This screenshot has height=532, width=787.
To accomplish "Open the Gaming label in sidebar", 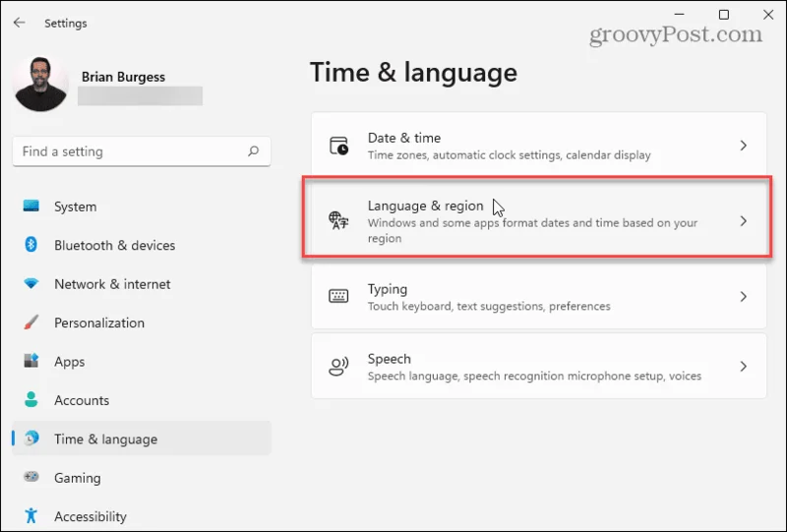I will tap(78, 478).
